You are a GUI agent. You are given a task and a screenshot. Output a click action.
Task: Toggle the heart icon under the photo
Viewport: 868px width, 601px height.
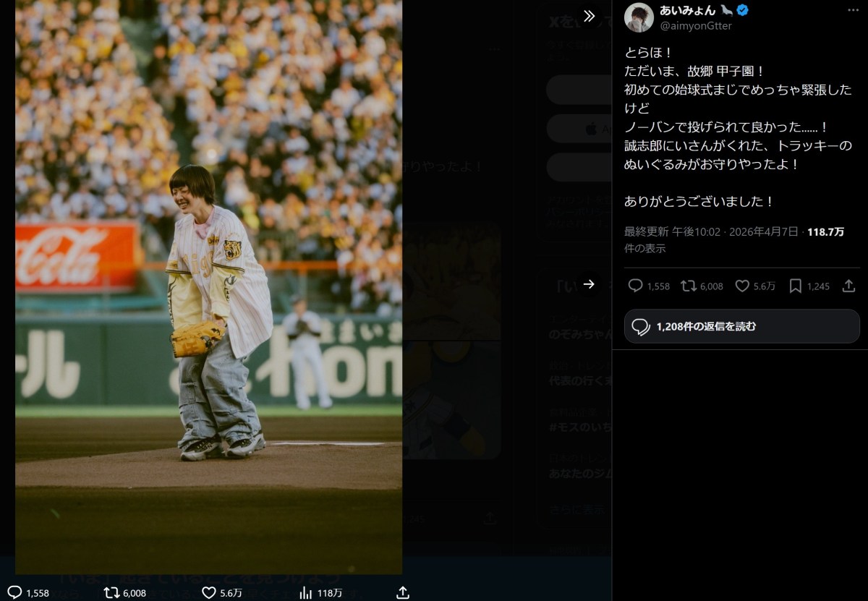click(210, 592)
